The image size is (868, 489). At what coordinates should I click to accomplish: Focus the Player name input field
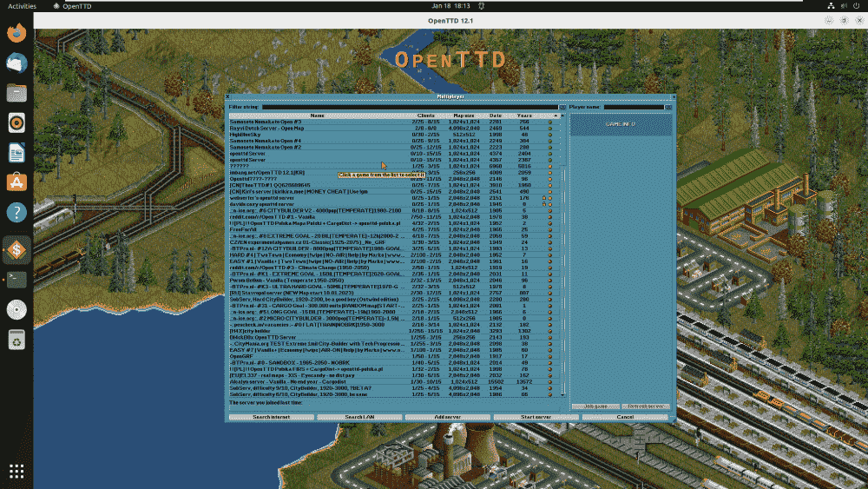pos(634,107)
